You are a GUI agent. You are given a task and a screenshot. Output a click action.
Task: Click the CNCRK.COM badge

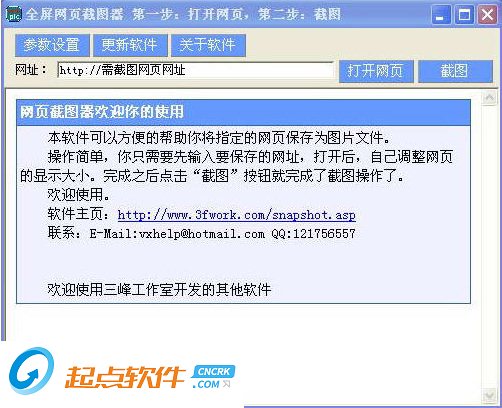point(213,377)
